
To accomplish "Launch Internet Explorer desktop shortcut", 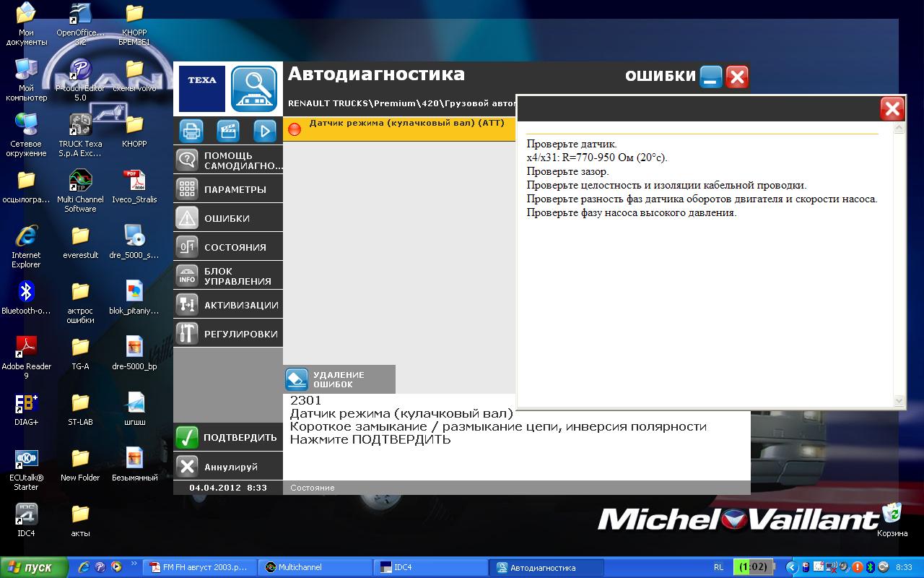I will click(x=26, y=247).
